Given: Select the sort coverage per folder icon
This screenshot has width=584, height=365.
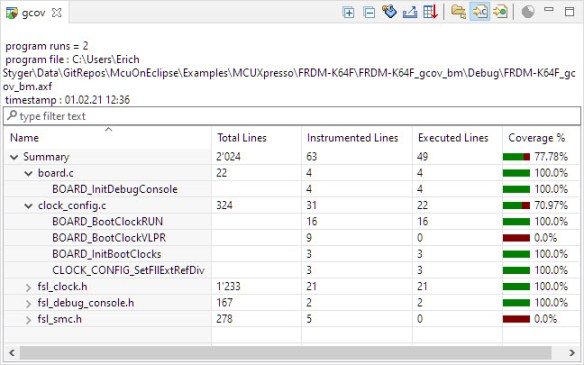Looking at the screenshot, I should 458,12.
